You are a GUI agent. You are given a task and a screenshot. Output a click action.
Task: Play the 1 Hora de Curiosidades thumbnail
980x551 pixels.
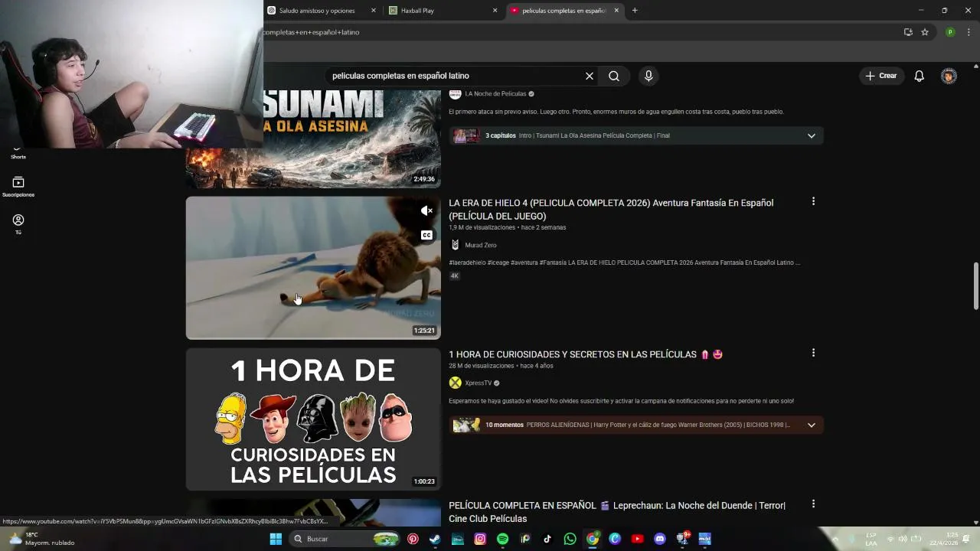(x=313, y=419)
